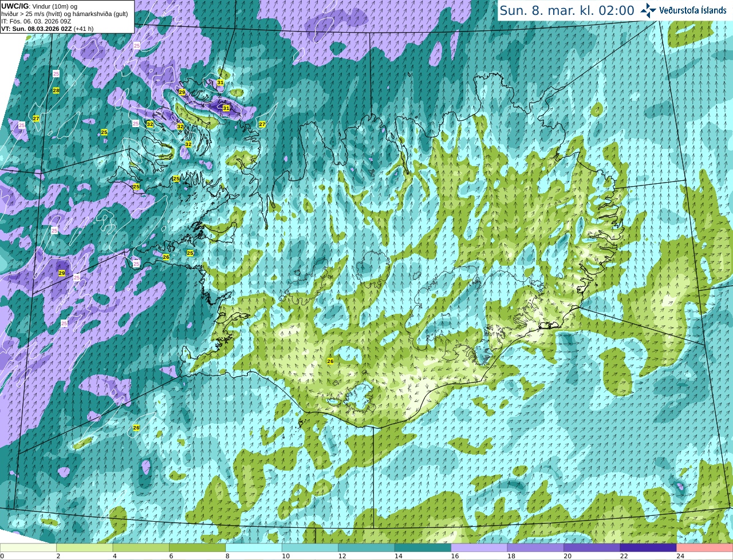
Task: Pick the dark indigo 22–24 m/s swatch
Action: 648,548
